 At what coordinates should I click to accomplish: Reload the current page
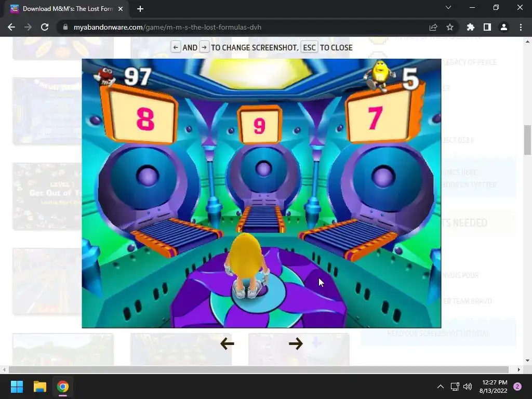[45, 27]
